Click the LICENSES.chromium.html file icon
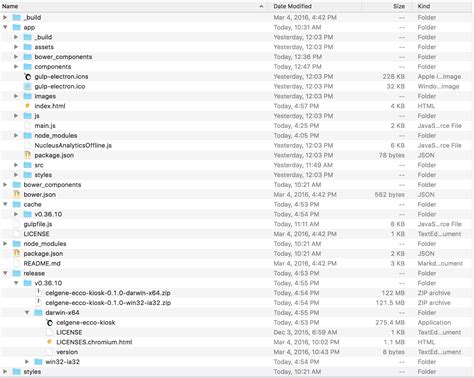The width and height of the screenshot is (474, 378). pyautogui.click(x=49, y=342)
